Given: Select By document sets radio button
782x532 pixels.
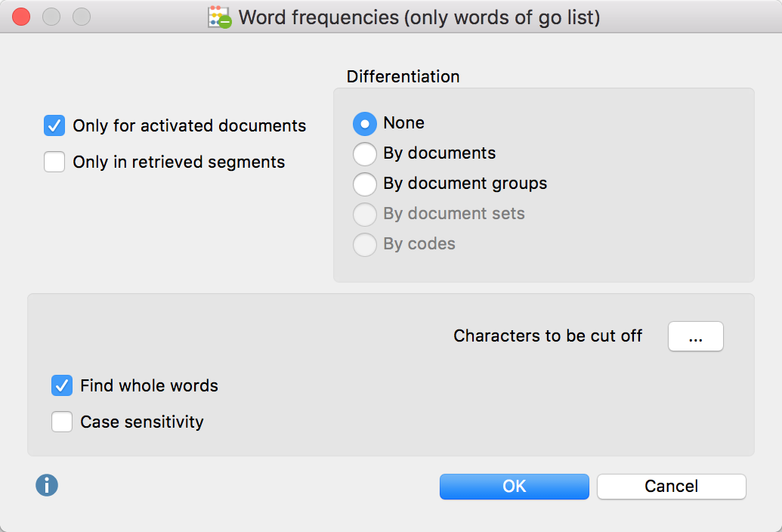Looking at the screenshot, I should tap(365, 215).
